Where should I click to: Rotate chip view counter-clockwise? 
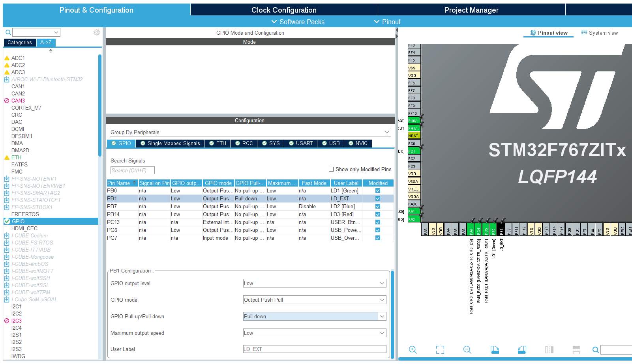click(x=522, y=349)
